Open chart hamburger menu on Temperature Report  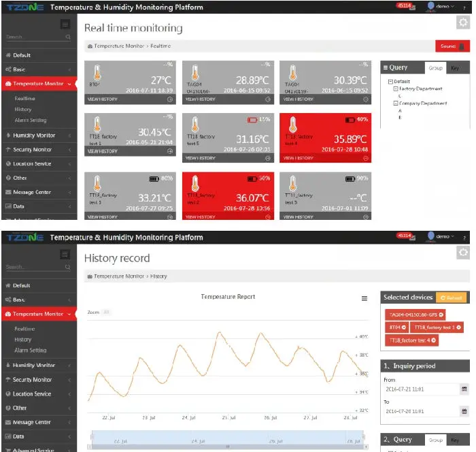[x=364, y=298]
